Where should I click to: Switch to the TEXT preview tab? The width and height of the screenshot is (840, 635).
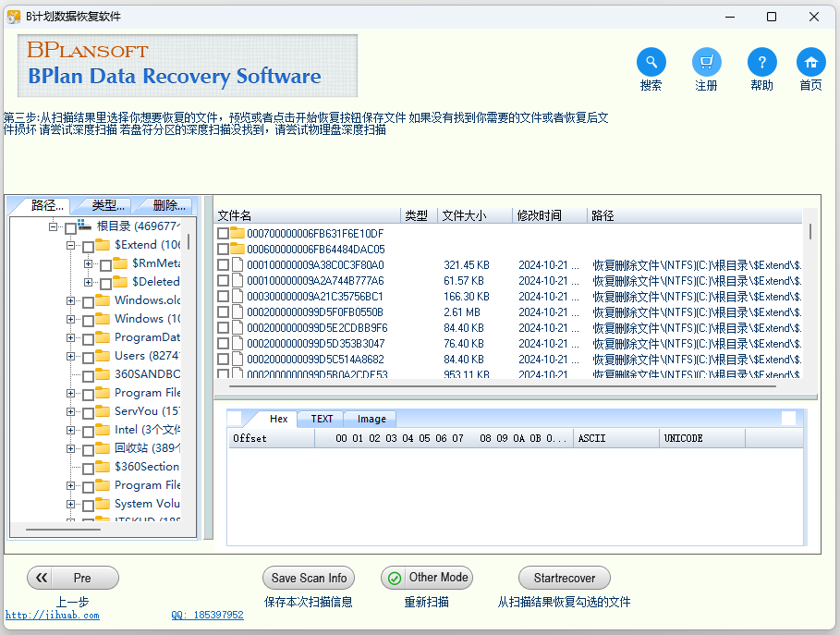[x=322, y=419]
